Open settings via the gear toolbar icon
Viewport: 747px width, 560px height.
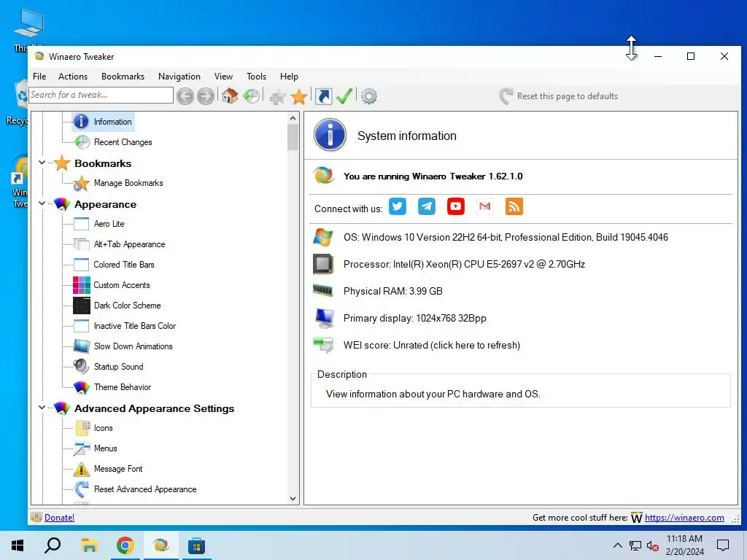368,96
